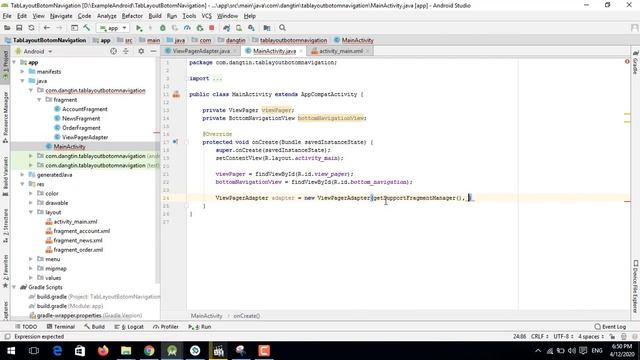The width and height of the screenshot is (640, 360).
Task: Collapse the fragment package node
Action: click(x=39, y=100)
